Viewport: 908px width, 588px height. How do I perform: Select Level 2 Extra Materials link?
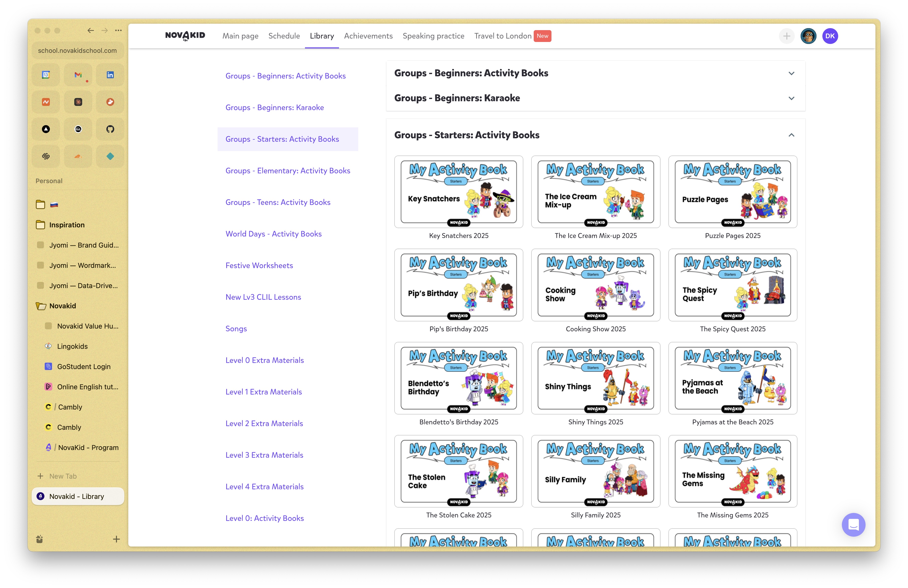(264, 423)
